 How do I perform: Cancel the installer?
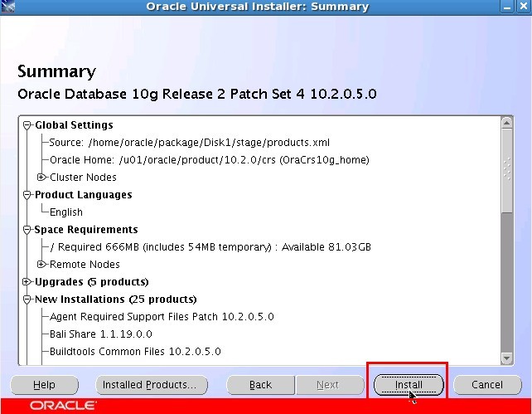[x=487, y=385]
